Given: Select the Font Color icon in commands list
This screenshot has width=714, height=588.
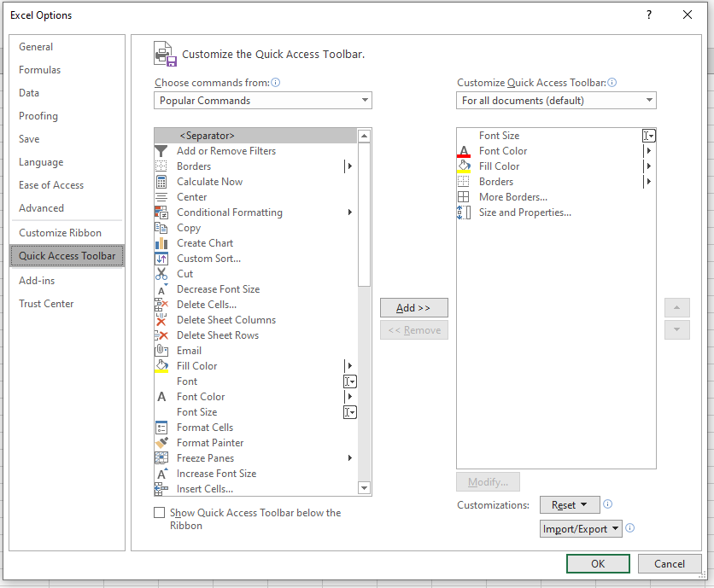Looking at the screenshot, I should click(x=161, y=397).
